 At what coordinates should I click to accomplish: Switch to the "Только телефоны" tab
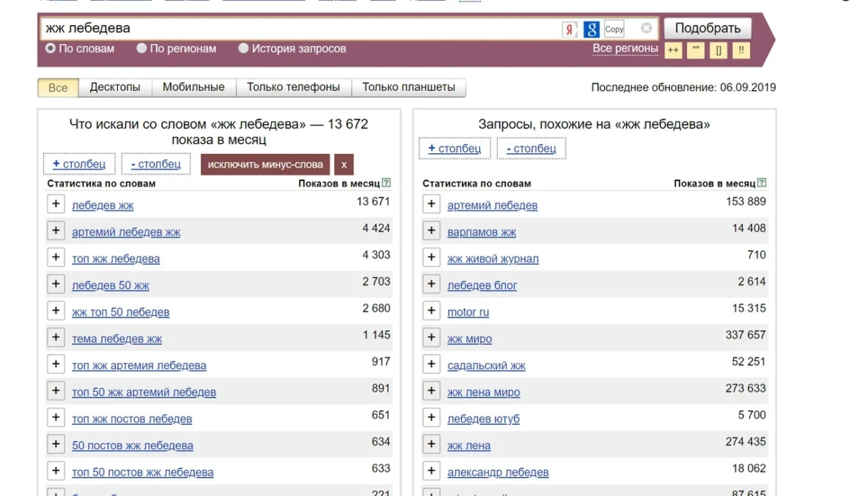click(x=293, y=87)
